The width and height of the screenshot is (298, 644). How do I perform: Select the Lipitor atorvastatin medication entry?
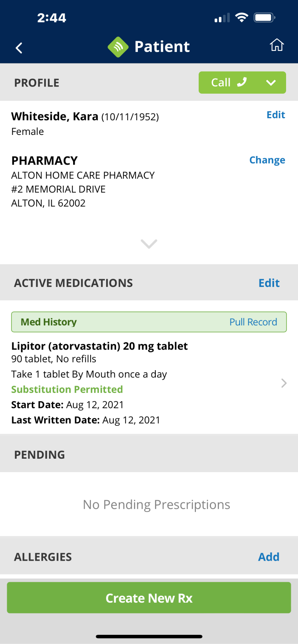point(99,346)
